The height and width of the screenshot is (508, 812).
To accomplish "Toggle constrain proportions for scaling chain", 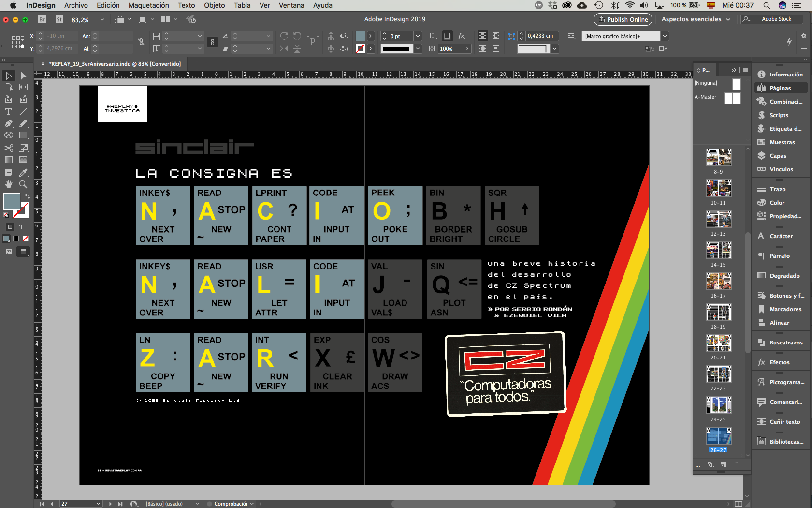I will (212, 42).
